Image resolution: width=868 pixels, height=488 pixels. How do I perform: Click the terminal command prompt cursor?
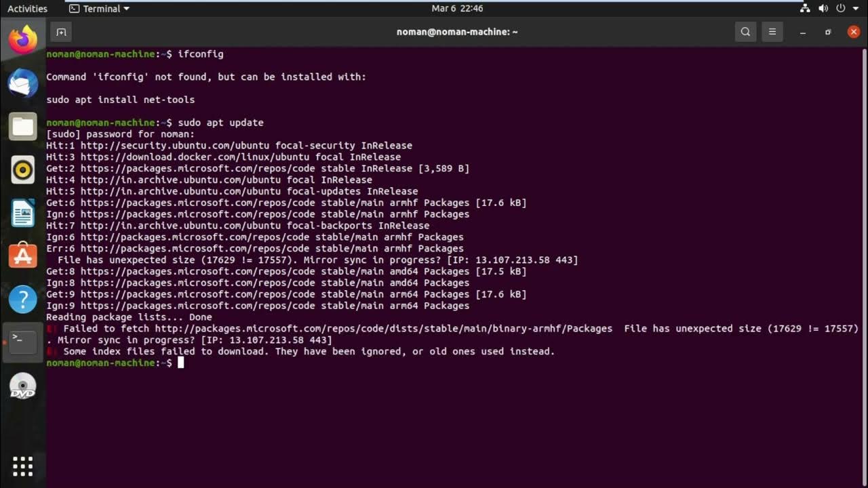click(x=181, y=363)
